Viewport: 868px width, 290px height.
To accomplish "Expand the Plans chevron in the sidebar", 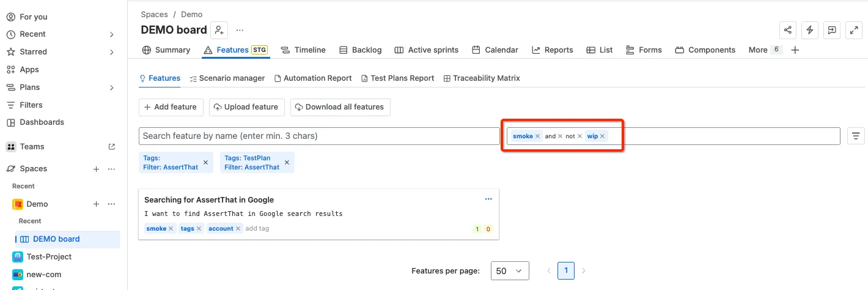I will (111, 87).
